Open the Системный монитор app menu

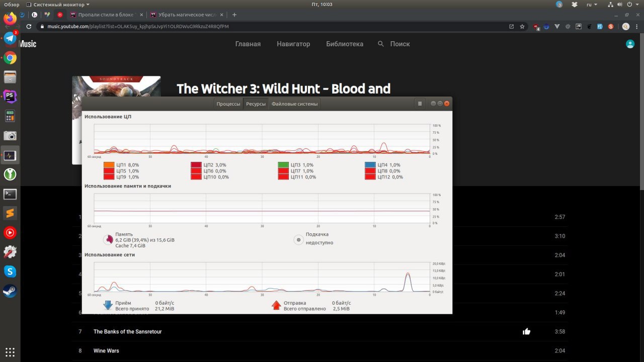coord(57,4)
